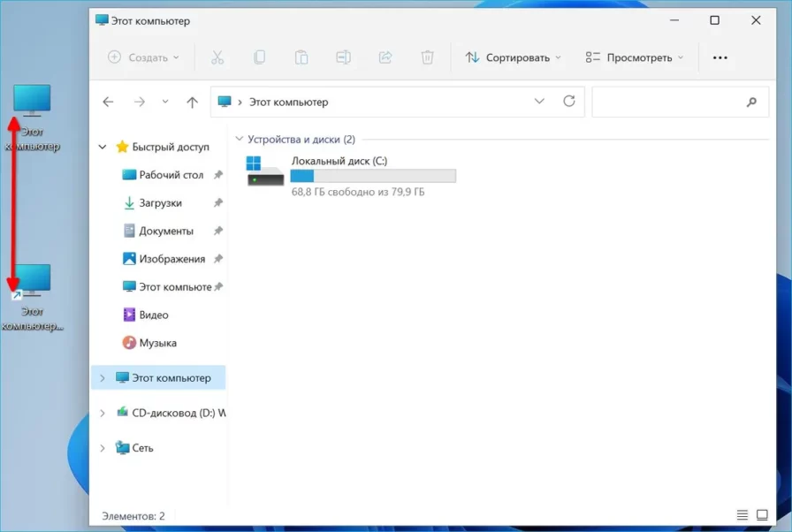Click the Copy icon in toolbar
Image resolution: width=792 pixels, height=532 pixels.
coord(259,57)
